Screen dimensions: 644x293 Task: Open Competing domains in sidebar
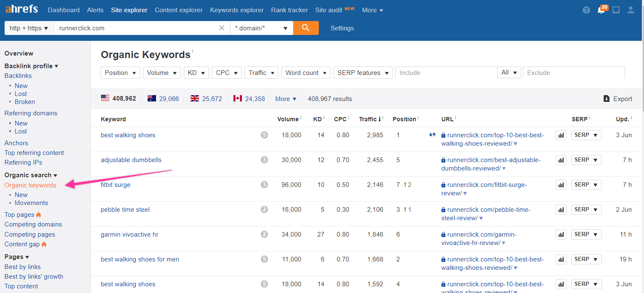[x=33, y=224]
